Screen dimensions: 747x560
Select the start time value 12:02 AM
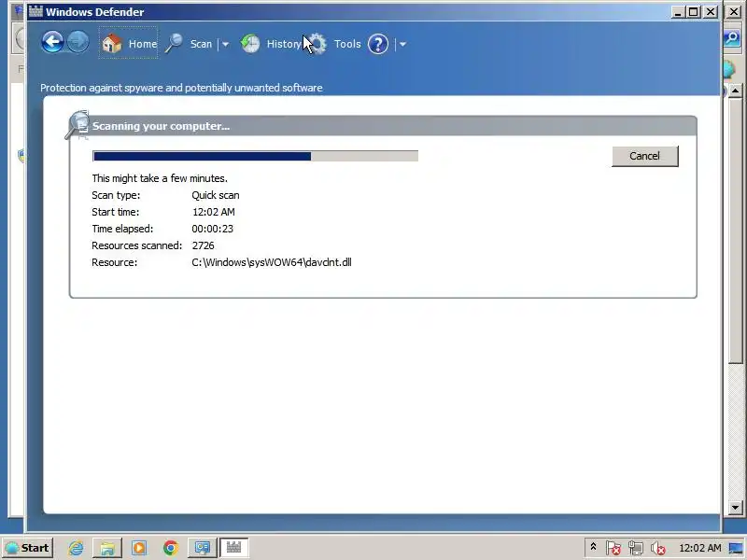214,212
